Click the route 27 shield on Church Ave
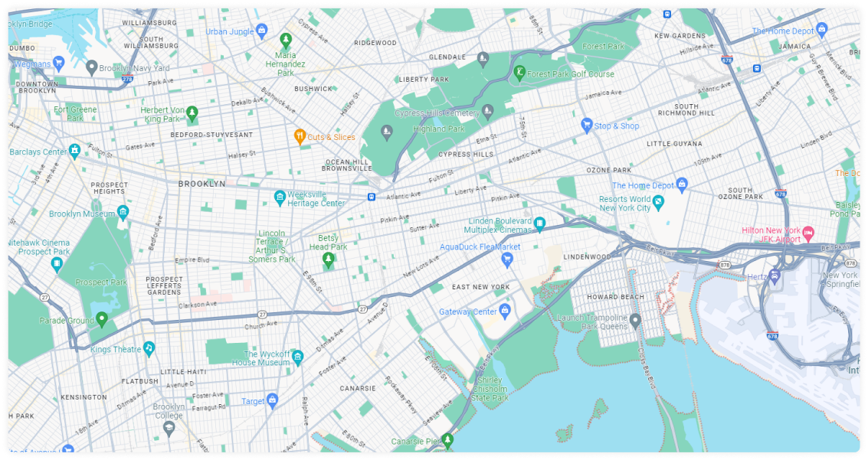The height and width of the screenshot is (460, 868). click(263, 315)
